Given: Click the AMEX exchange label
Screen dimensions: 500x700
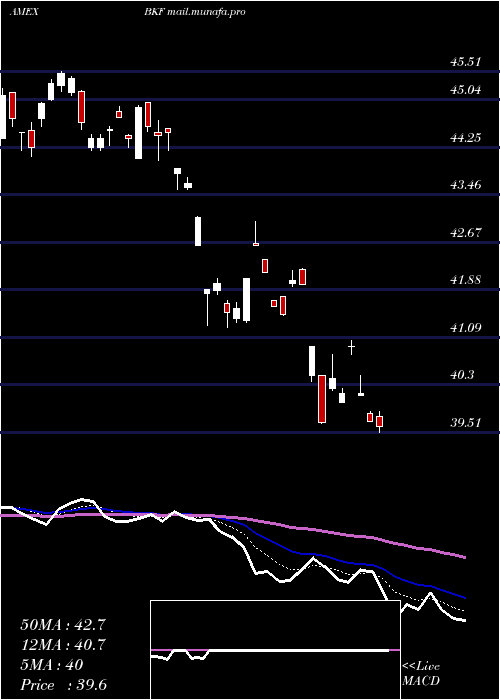Looking at the screenshot, I should pyautogui.click(x=24, y=12).
